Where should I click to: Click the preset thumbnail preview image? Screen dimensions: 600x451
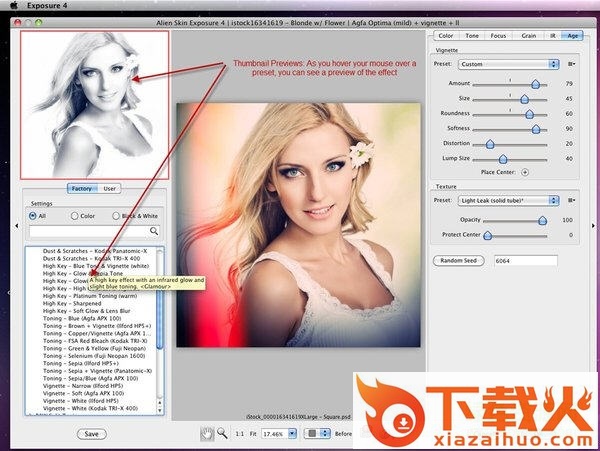pos(95,105)
